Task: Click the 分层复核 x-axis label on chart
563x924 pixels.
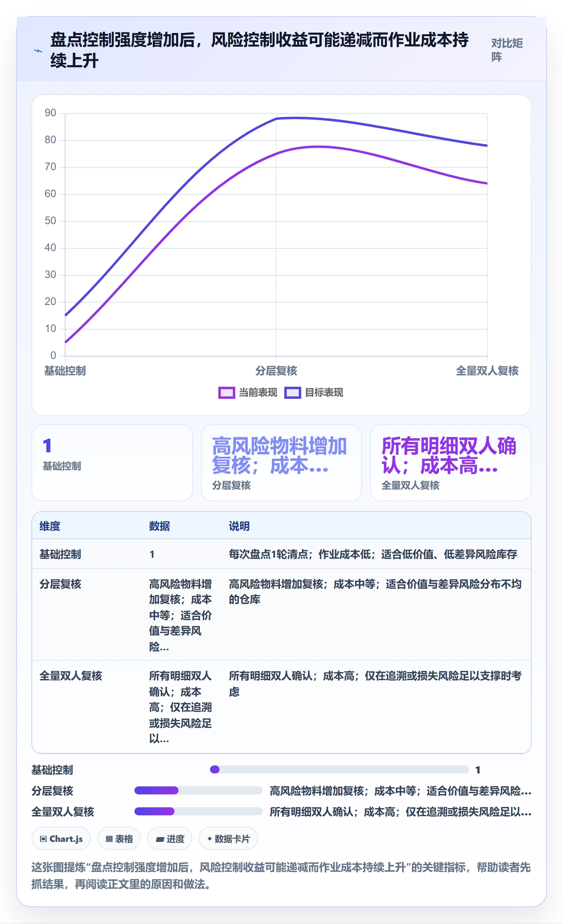Action: (x=276, y=371)
